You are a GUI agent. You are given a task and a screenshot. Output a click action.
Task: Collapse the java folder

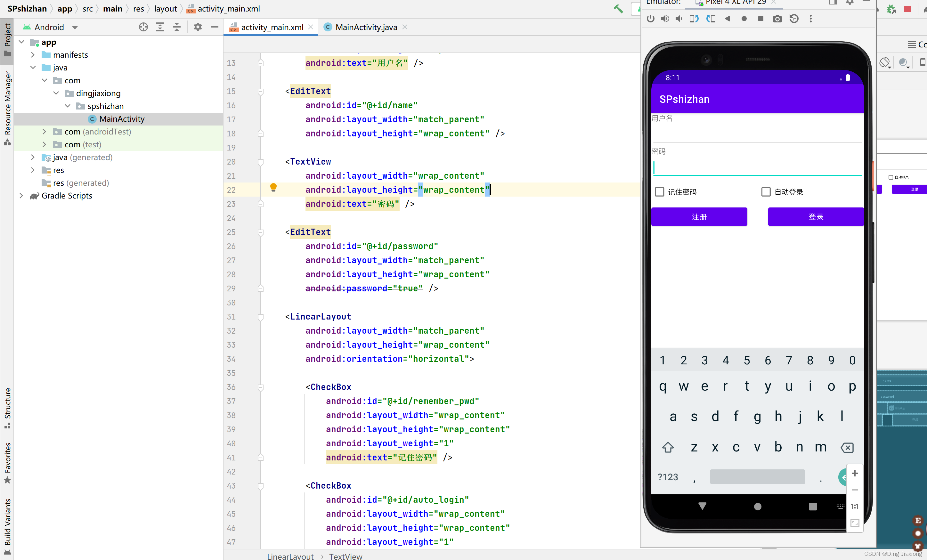33,68
